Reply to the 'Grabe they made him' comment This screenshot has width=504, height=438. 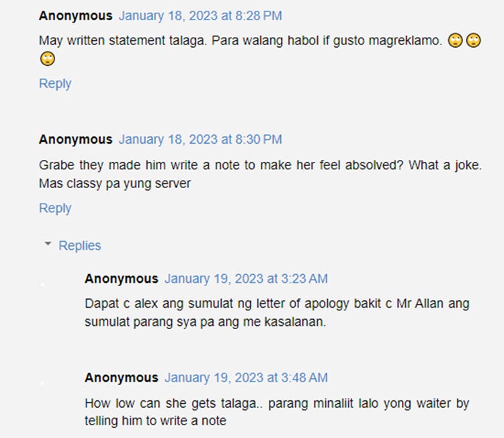pyautogui.click(x=55, y=208)
